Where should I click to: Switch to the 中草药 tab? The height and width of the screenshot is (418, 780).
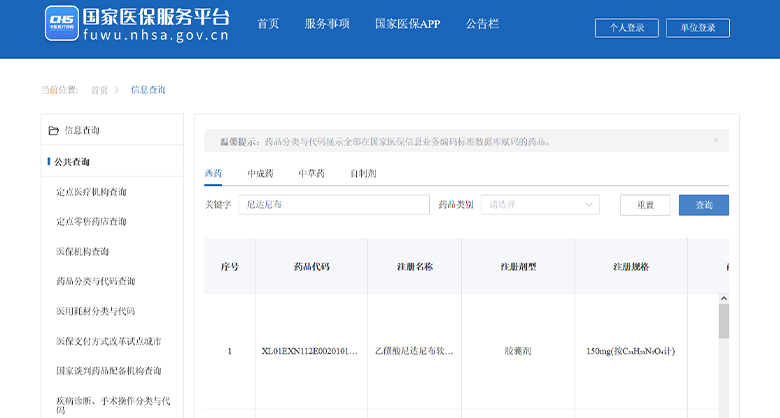pyautogui.click(x=311, y=174)
